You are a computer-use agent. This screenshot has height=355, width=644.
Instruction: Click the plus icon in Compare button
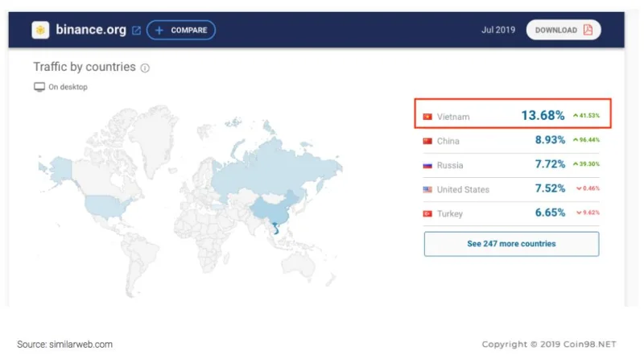(159, 31)
